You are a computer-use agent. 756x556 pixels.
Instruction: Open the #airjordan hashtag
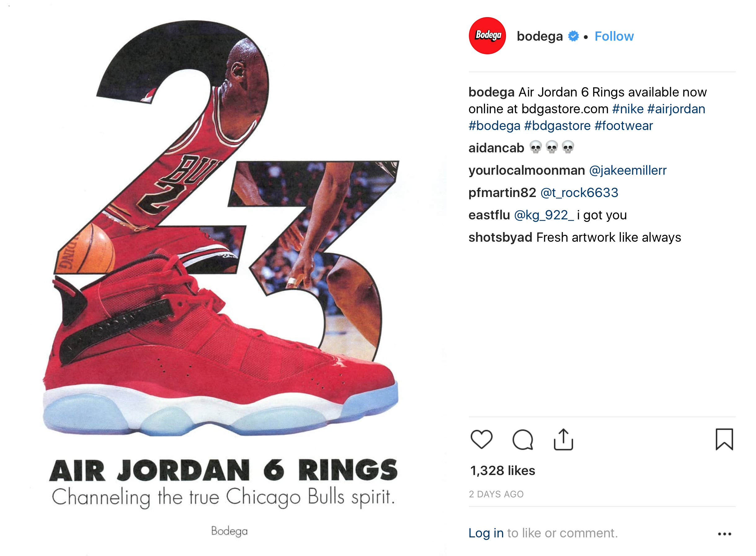click(x=676, y=109)
